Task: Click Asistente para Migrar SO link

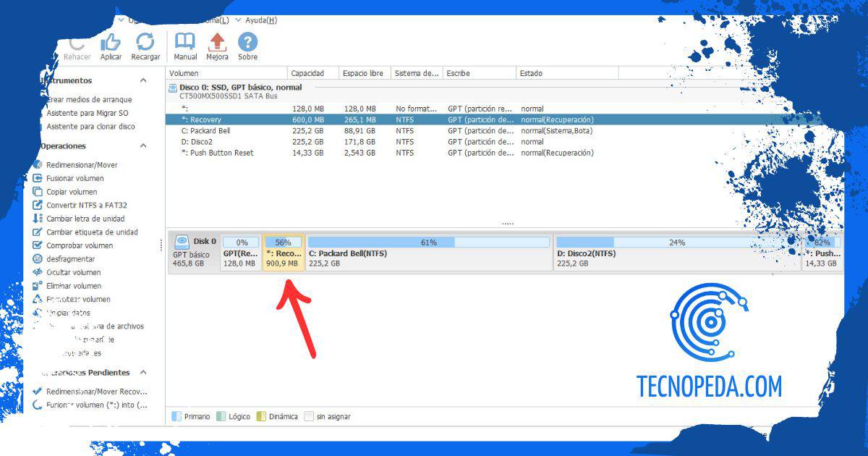Action: click(88, 113)
